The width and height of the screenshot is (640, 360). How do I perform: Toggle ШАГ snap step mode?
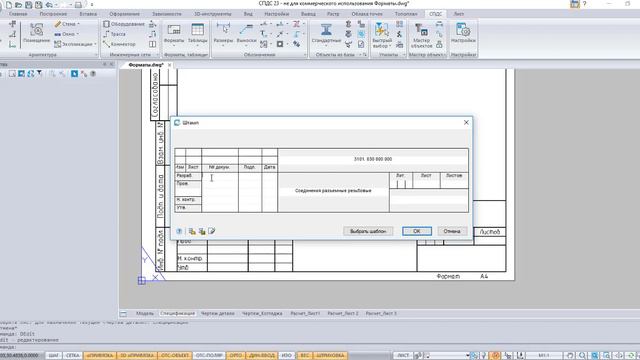coord(54,356)
